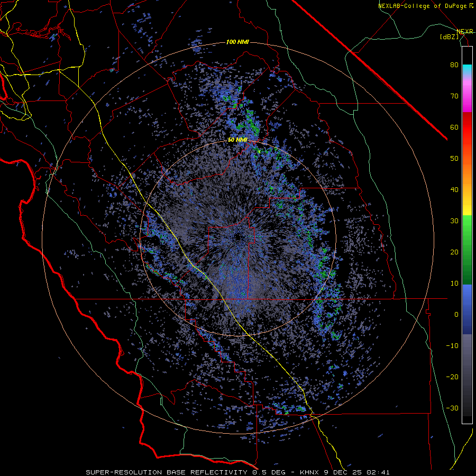476x476 pixels.
Task: Click the 100 NMI range ring label
Action: click(x=237, y=42)
